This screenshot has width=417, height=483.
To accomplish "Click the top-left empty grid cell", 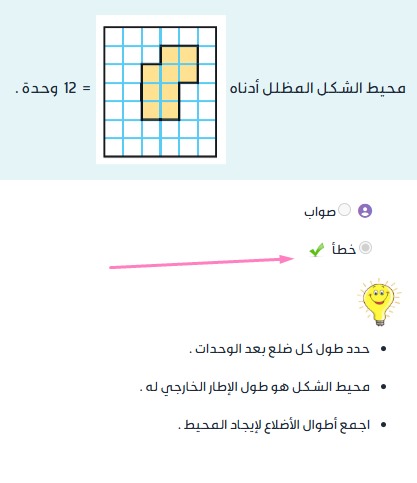I will pyautogui.click(x=114, y=37).
